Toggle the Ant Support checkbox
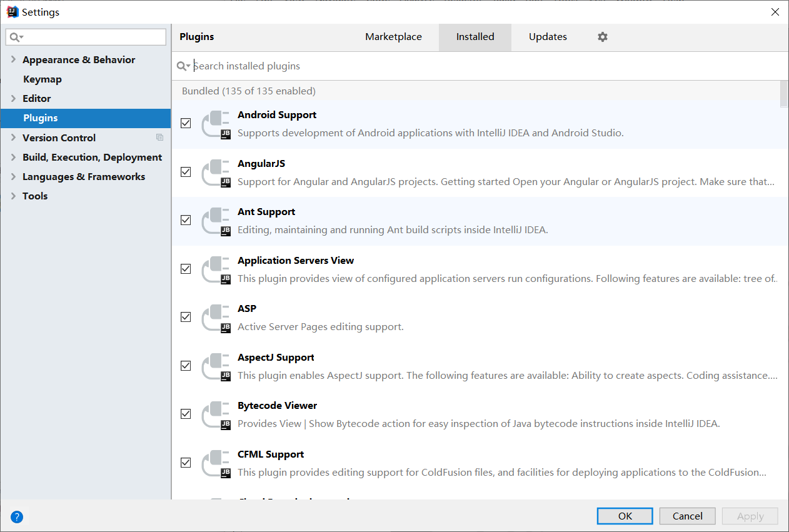 (x=186, y=220)
